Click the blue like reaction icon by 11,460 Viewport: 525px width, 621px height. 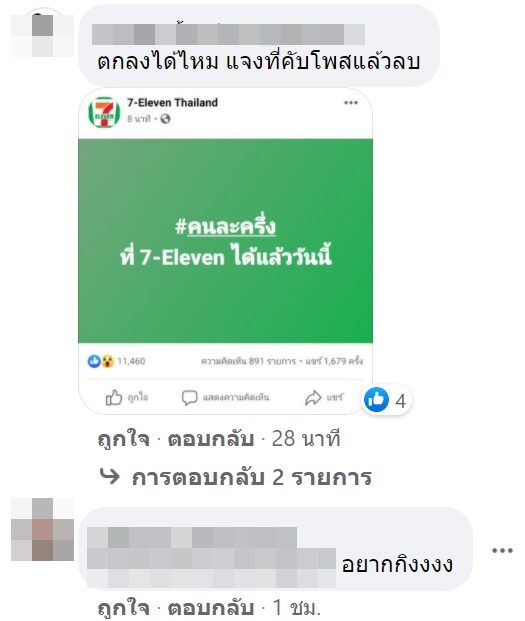point(94,361)
